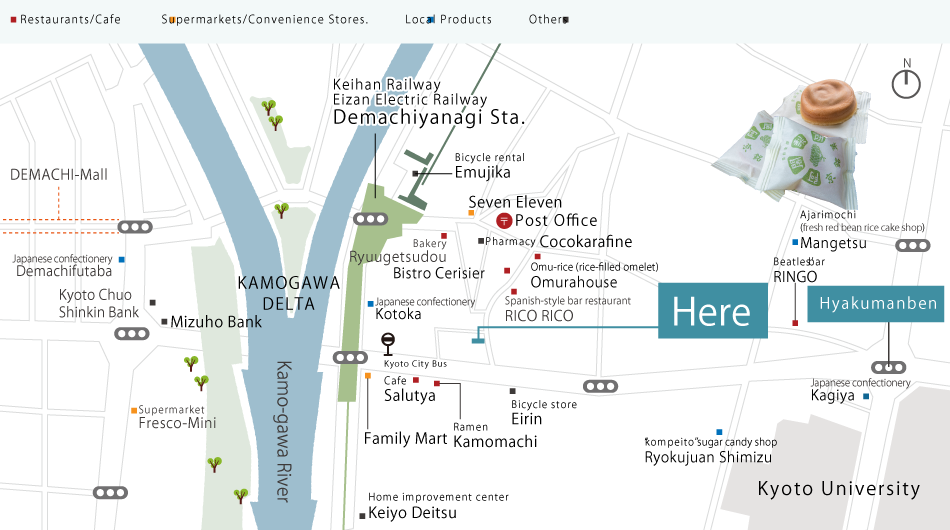Click the orange marker above Family Mart
Screen dimensions: 950x530
pyautogui.click(x=368, y=376)
